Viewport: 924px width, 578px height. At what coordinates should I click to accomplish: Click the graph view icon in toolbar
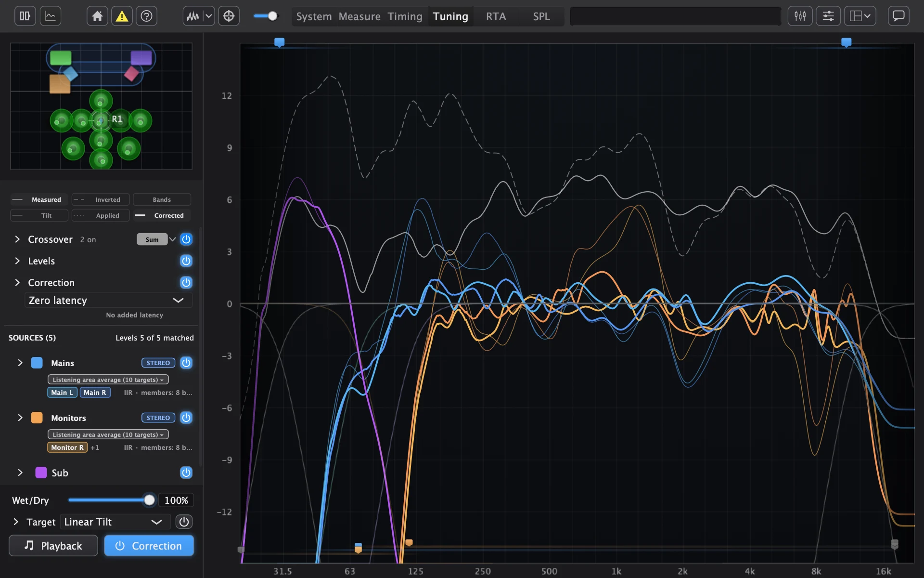(x=51, y=16)
